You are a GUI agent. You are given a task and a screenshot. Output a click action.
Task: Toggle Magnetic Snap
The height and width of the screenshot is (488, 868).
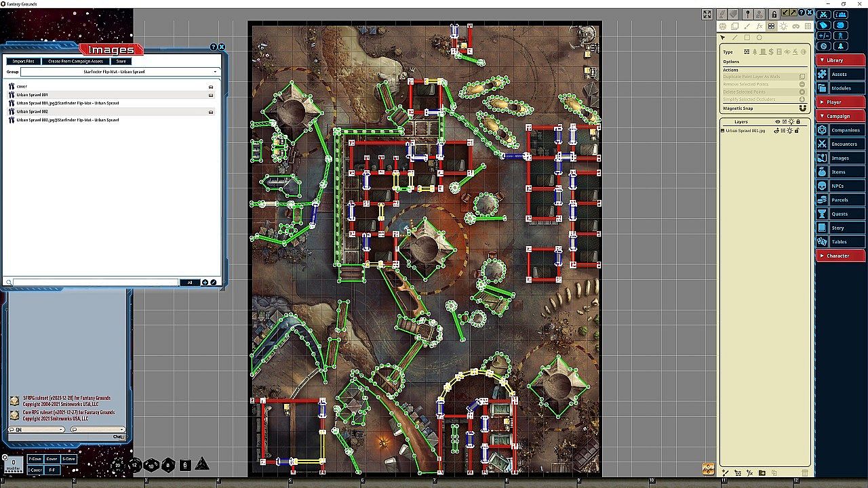(803, 108)
